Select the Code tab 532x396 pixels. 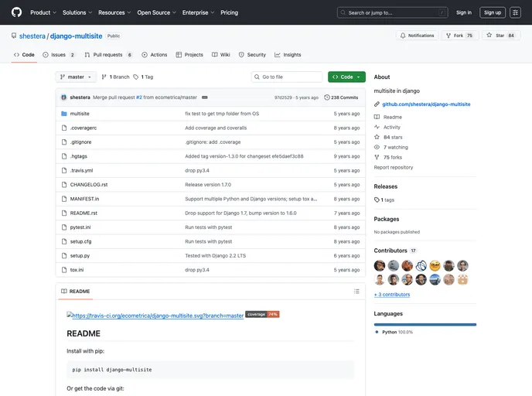[24, 55]
